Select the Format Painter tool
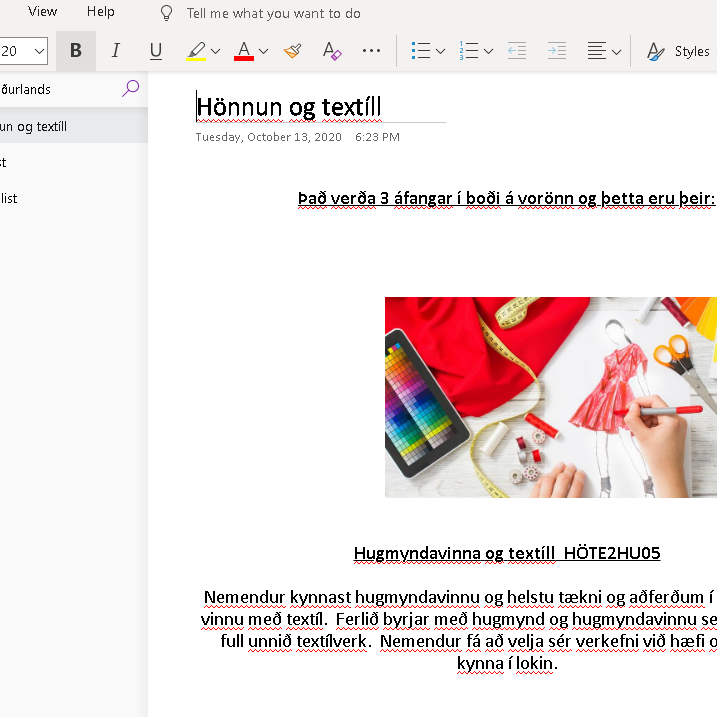This screenshot has width=717, height=717. click(x=293, y=51)
